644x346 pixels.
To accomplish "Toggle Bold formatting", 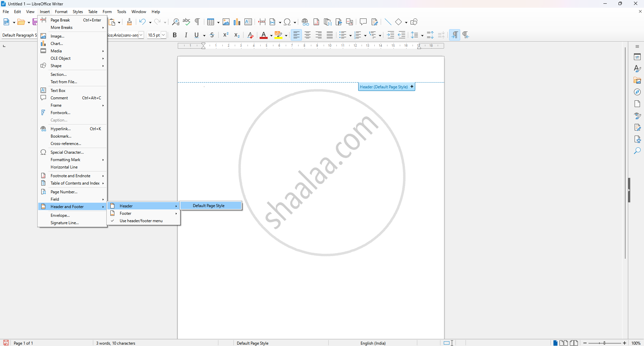I will click(x=175, y=35).
